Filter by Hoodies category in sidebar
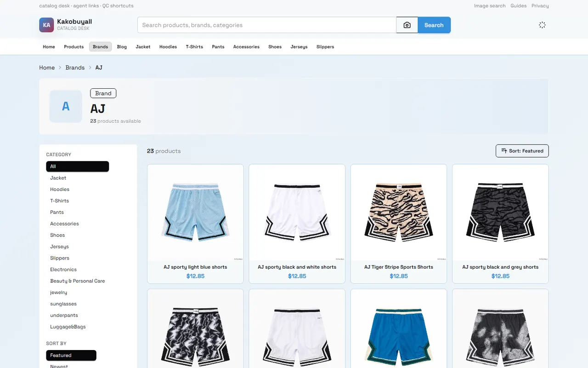 60,190
